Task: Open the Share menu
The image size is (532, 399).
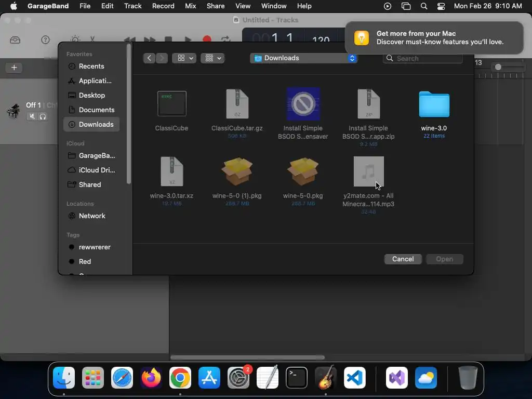Action: pos(216,6)
